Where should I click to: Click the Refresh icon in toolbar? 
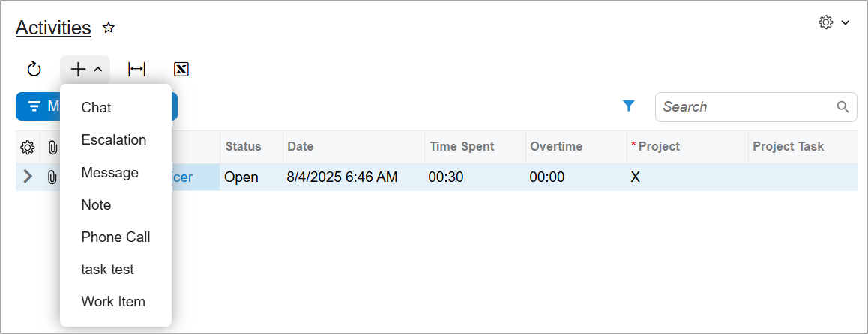pos(34,70)
